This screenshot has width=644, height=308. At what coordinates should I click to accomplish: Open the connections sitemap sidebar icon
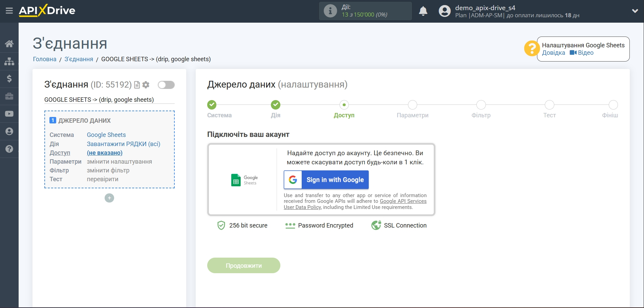(9, 61)
